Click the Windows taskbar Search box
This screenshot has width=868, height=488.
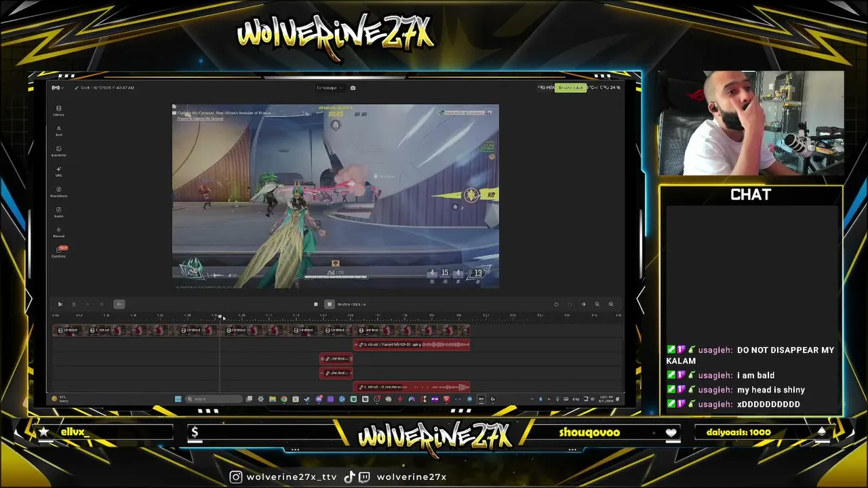[214, 399]
